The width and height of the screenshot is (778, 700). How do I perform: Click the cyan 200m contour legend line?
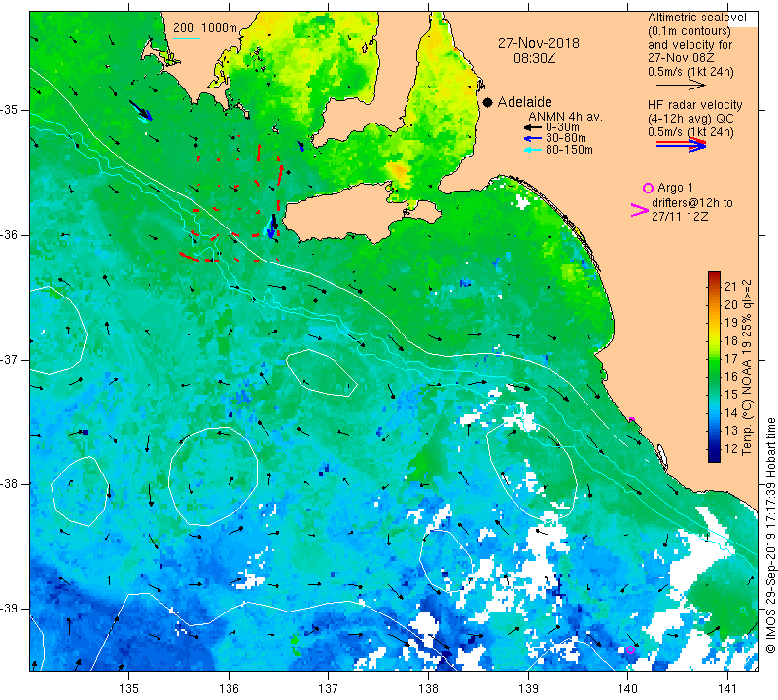[186, 38]
